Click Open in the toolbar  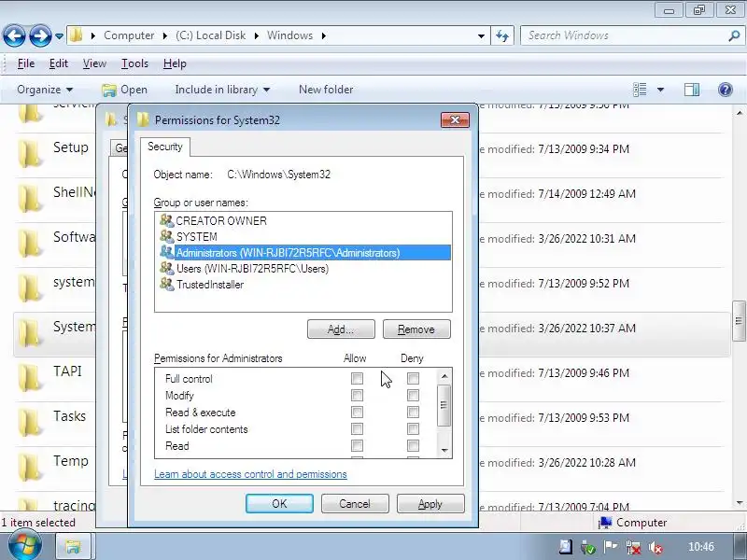click(125, 90)
